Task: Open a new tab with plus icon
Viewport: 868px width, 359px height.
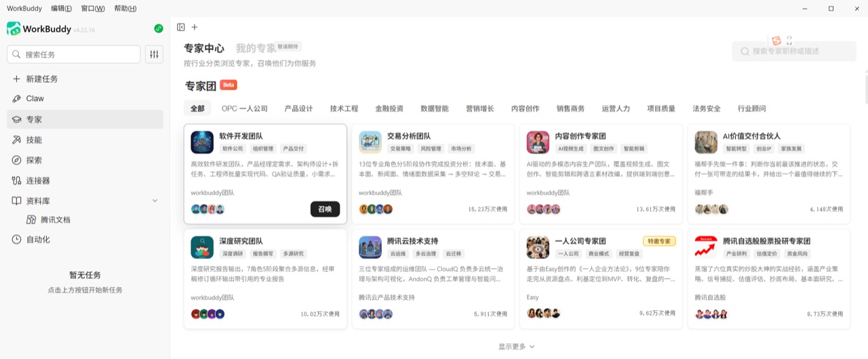Action: (x=195, y=27)
